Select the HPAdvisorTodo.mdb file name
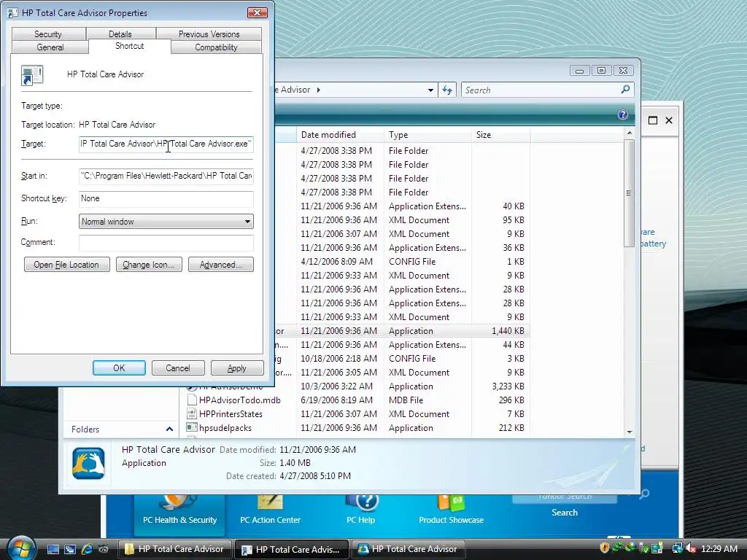 pyautogui.click(x=239, y=400)
